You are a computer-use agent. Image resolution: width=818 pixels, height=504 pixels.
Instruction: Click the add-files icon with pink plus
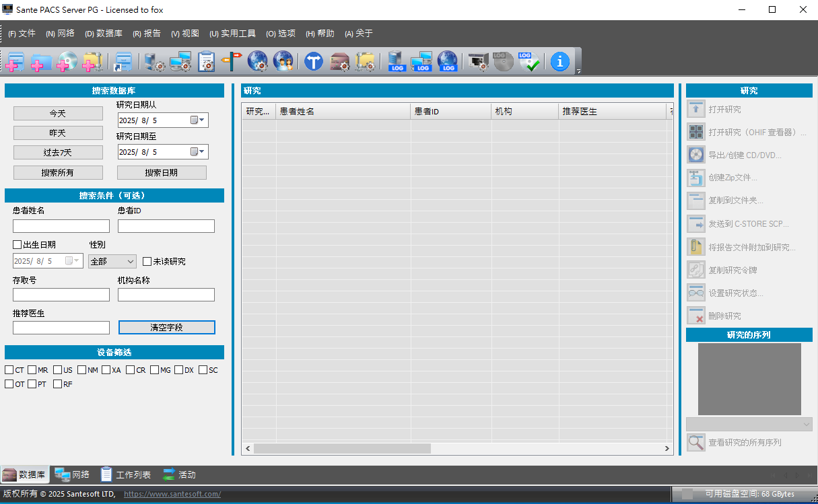point(15,62)
